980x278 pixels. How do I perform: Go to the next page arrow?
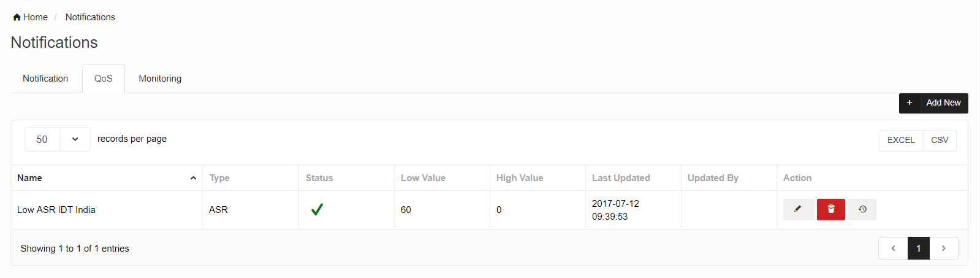[944, 249]
